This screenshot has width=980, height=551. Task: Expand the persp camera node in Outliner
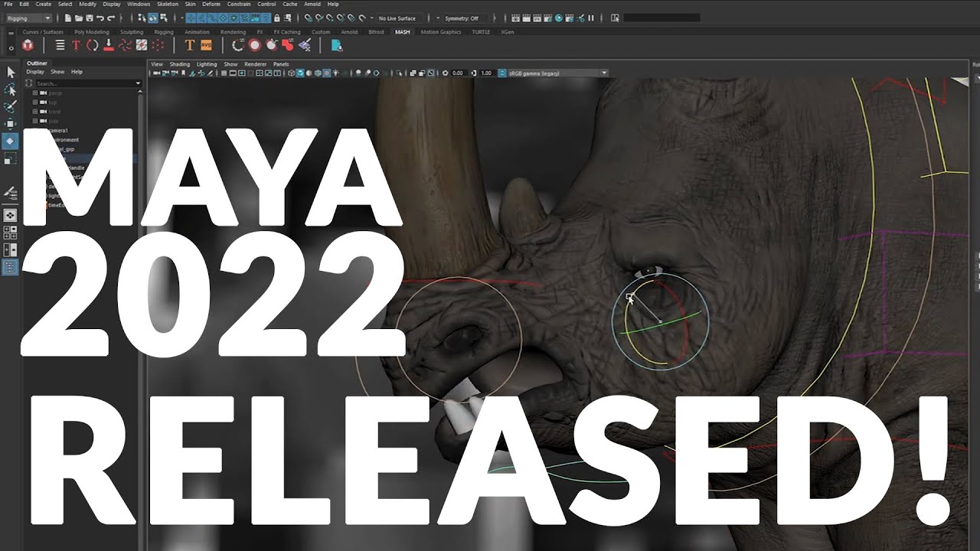pyautogui.click(x=35, y=93)
